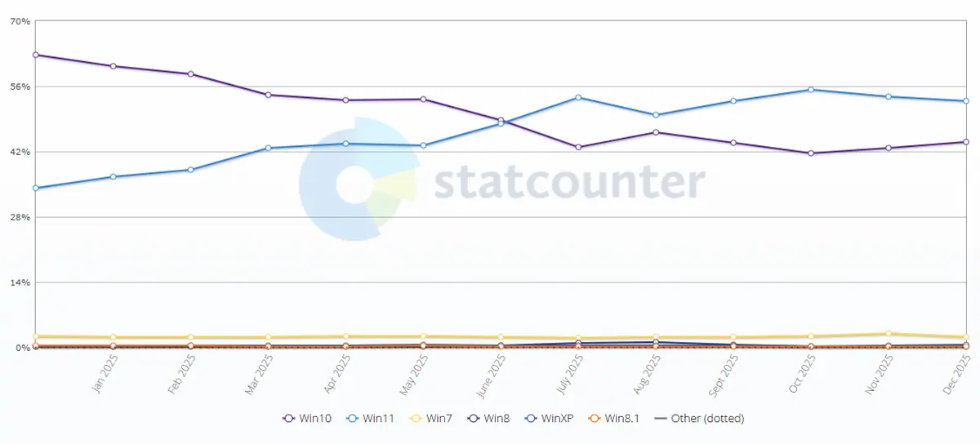Image resolution: width=980 pixels, height=444 pixels.
Task: Select Win10 data point at Dec 2025
Action: tap(966, 142)
